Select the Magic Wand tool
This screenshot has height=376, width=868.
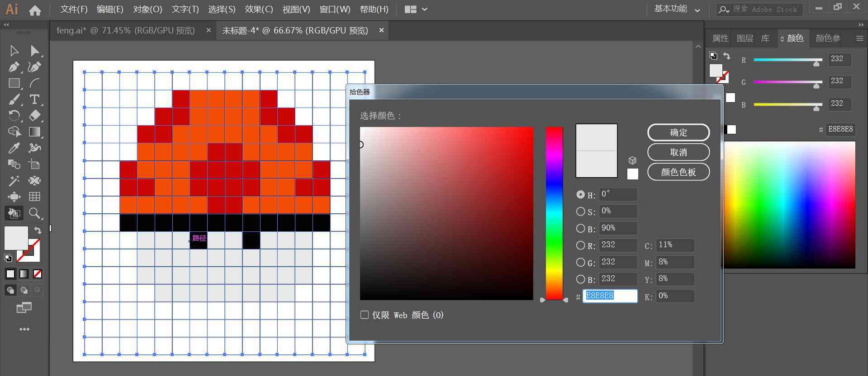[14, 181]
